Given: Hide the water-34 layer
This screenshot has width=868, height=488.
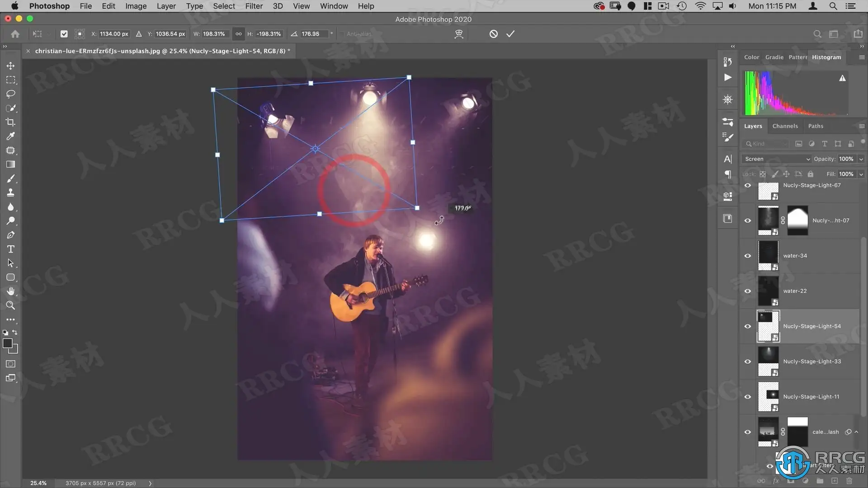Looking at the screenshot, I should click(748, 256).
